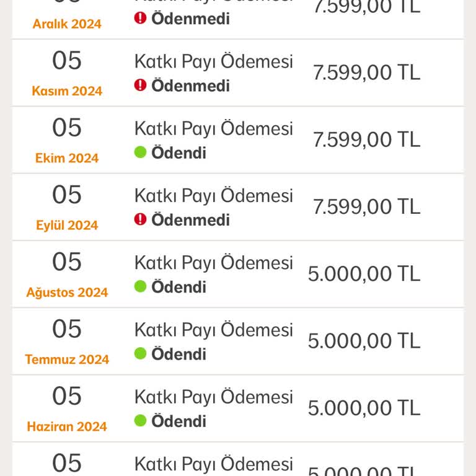Click the 7.599,00 TL amount for Kasım 2024
Image resolution: width=476 pixels, height=476 pixels.
click(366, 73)
